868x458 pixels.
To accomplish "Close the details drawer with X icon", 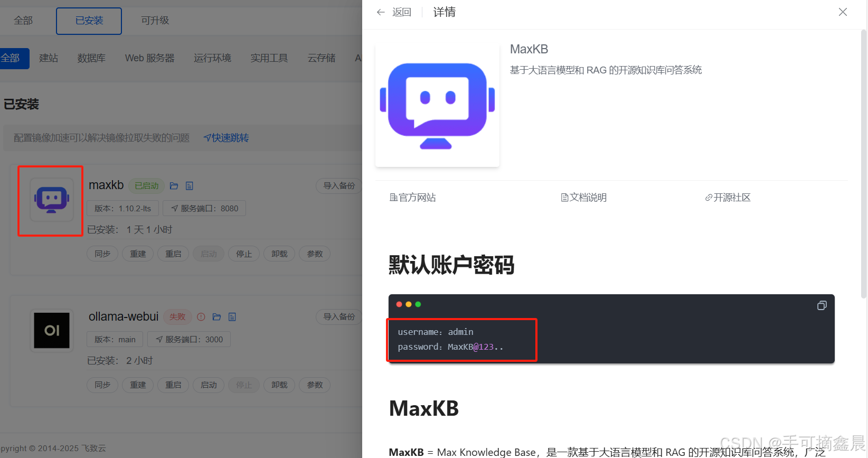I will tap(843, 12).
